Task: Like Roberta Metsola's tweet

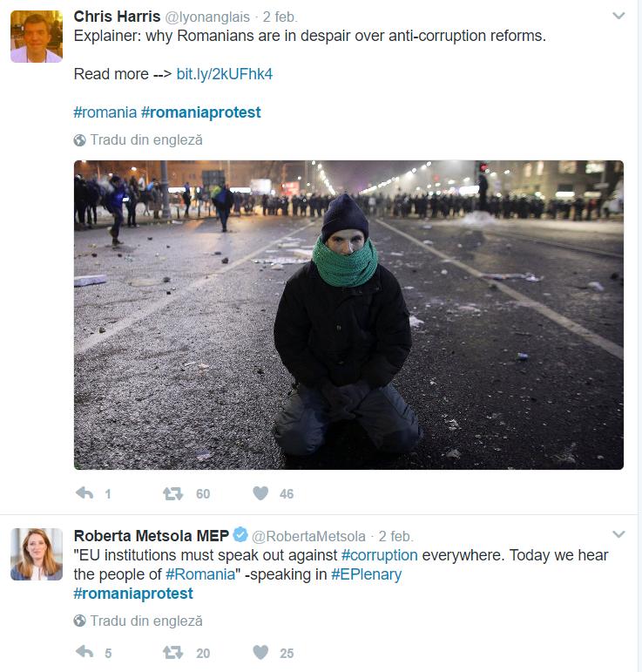Action: coord(260,652)
